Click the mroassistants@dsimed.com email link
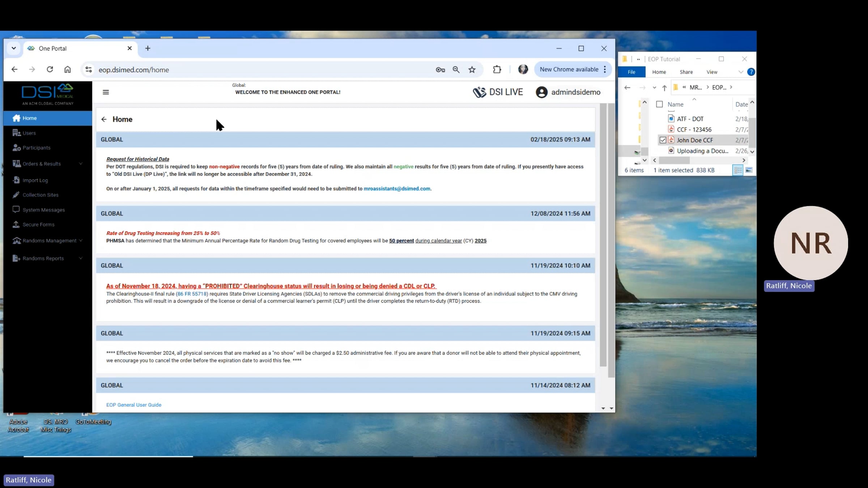Image resolution: width=868 pixels, height=488 pixels. coord(397,188)
